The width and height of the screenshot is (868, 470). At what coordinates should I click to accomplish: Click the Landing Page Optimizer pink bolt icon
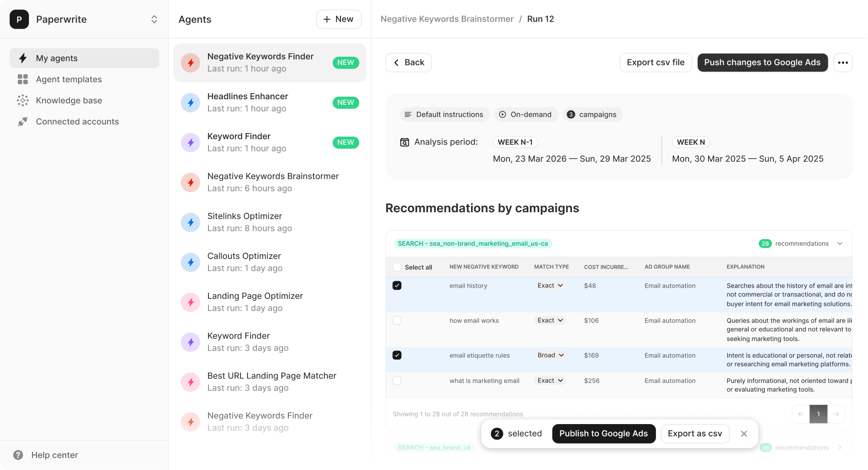(190, 302)
